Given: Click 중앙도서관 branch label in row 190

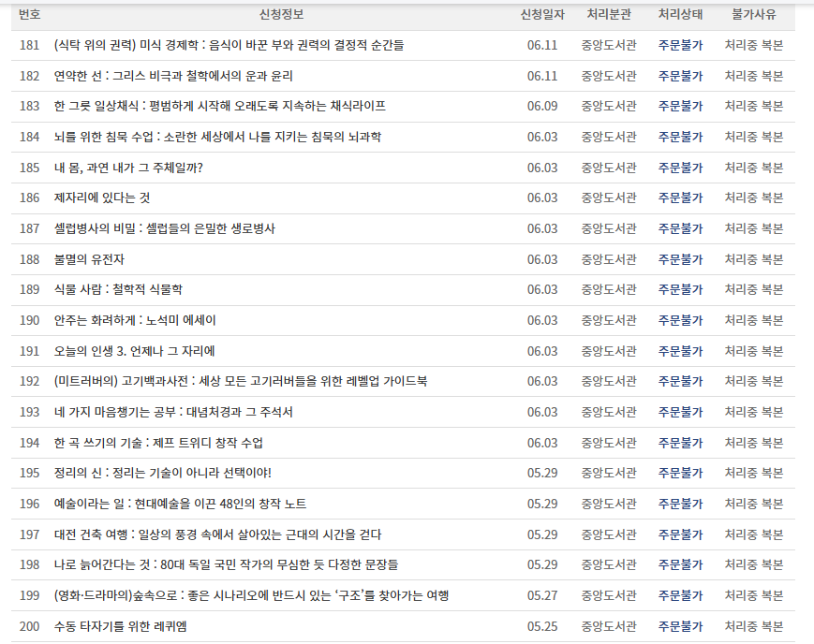Looking at the screenshot, I should click(x=610, y=319).
